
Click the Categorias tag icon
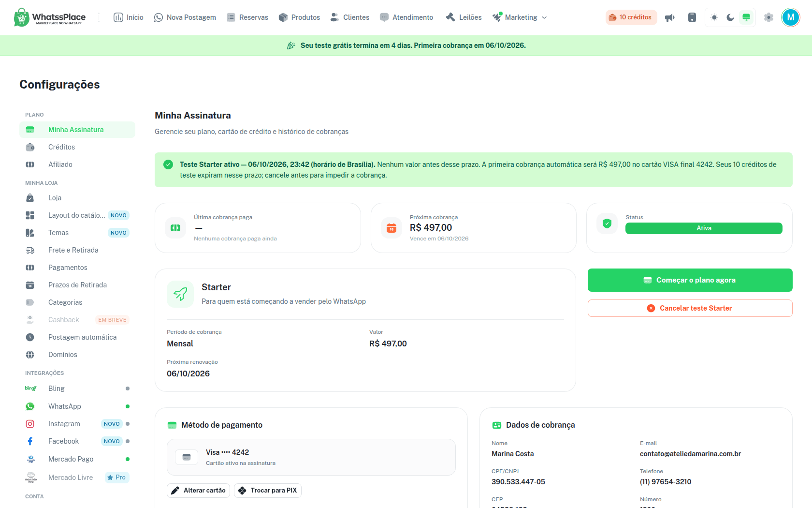click(30, 302)
